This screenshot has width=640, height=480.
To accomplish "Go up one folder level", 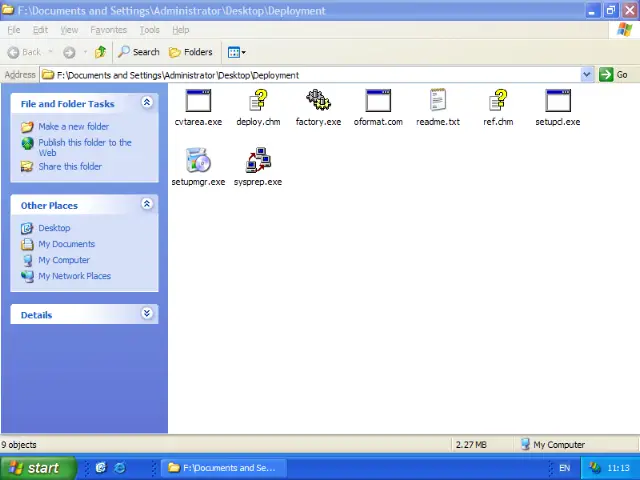I will click(100, 52).
